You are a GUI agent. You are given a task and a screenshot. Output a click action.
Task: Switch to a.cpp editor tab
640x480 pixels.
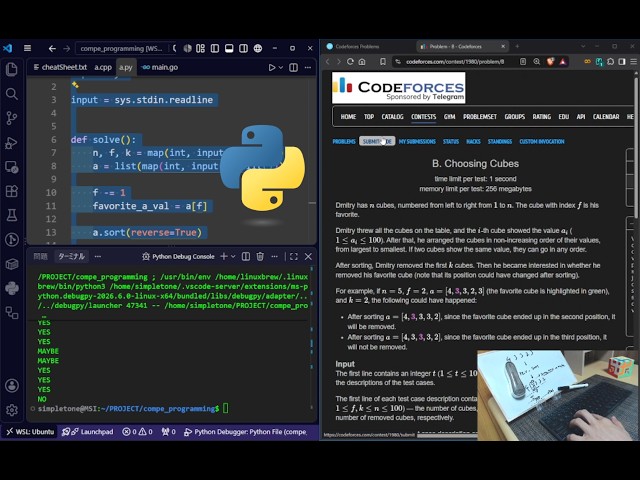tap(103, 67)
